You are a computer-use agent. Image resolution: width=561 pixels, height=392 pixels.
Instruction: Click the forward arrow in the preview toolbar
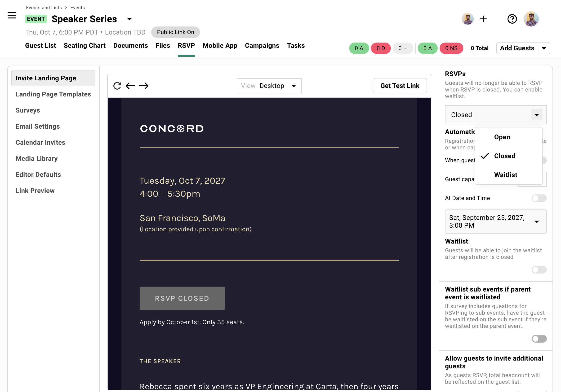pos(144,86)
